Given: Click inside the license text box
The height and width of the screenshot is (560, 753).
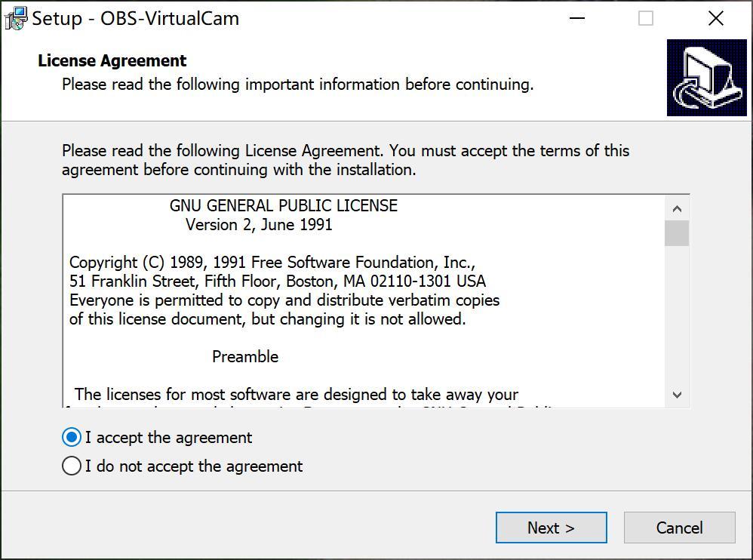Looking at the screenshot, I should pos(364,301).
